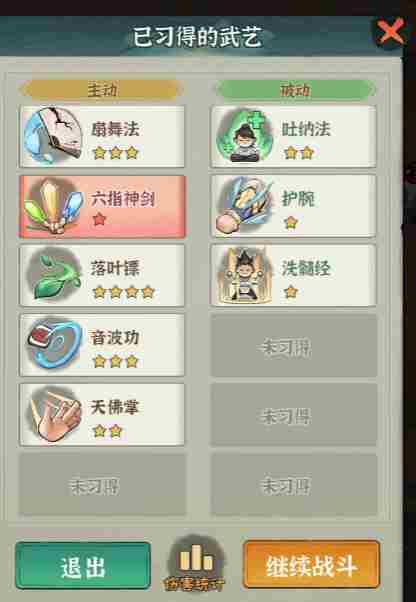Screen dimensions: 416x602
Task: Select the bottom-right 未习得 passive slot
Action: 294,485
